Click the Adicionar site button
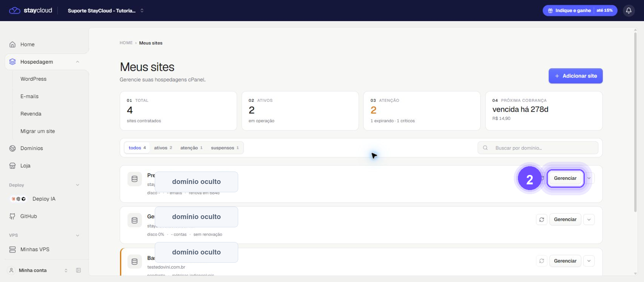644x282 pixels. [x=575, y=76]
